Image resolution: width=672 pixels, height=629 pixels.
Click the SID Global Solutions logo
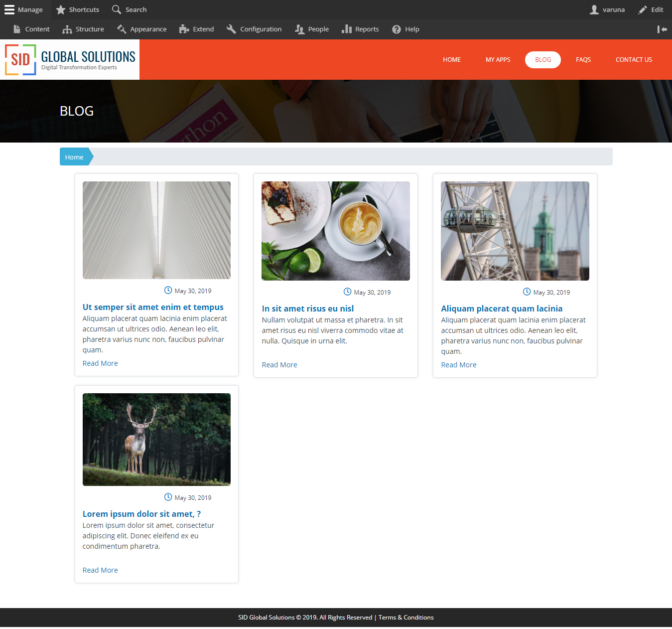tap(70, 59)
